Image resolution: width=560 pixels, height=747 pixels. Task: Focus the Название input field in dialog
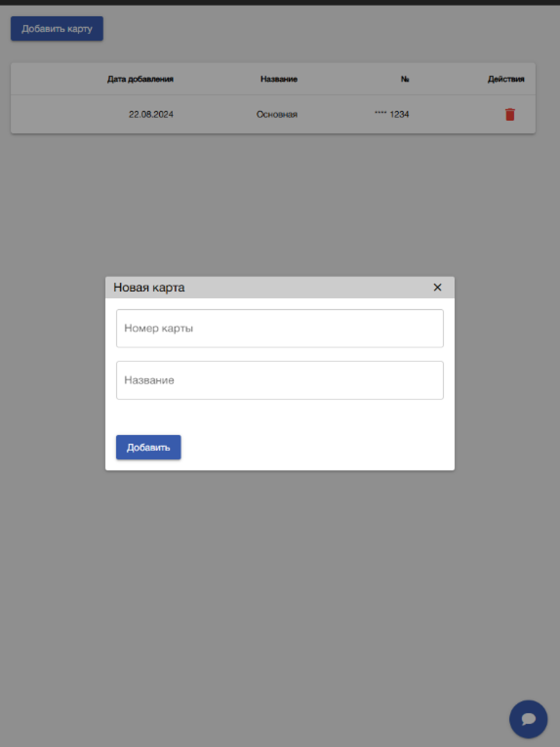pos(280,380)
